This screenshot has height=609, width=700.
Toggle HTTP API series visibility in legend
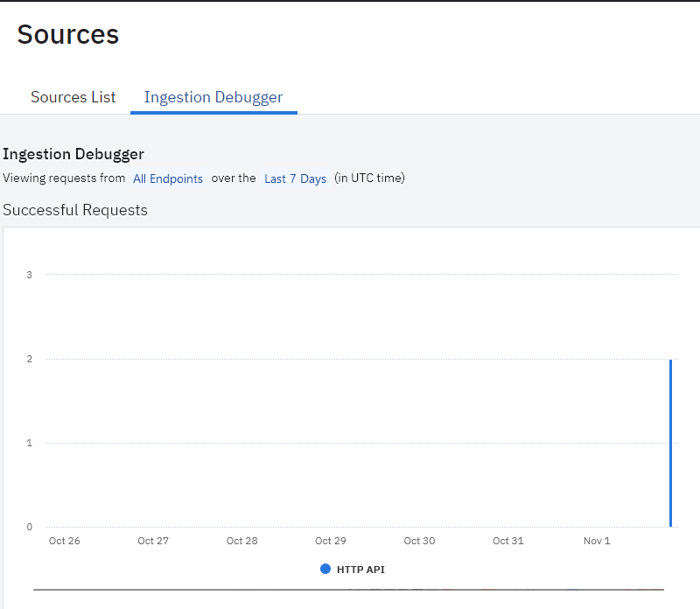[353, 569]
